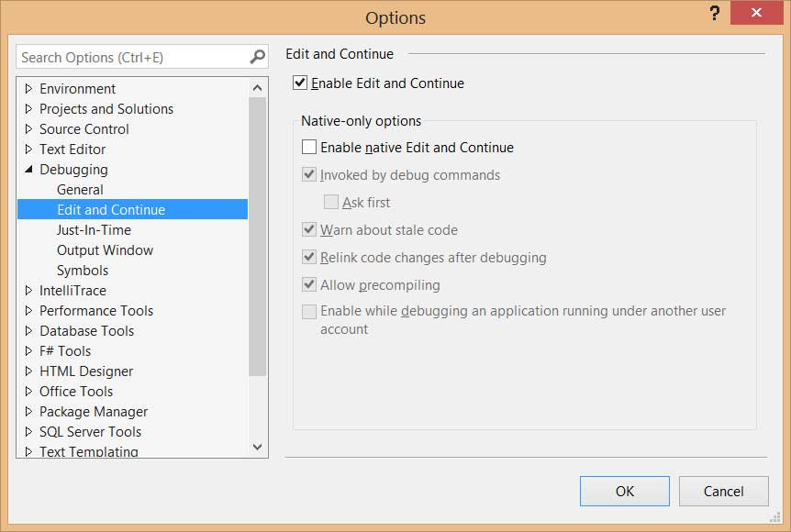
Task: Toggle the Ask first checkbox
Action: point(331,202)
